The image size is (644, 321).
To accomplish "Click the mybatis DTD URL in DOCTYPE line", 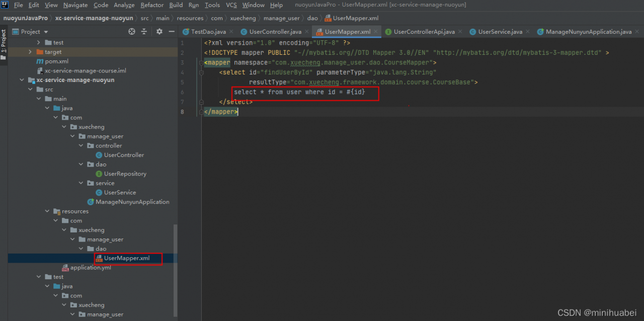I will coord(517,52).
